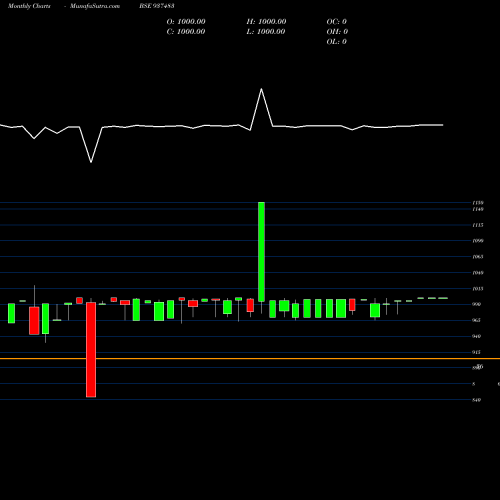
Task: Click the peak of the white line
Action: coord(261,89)
